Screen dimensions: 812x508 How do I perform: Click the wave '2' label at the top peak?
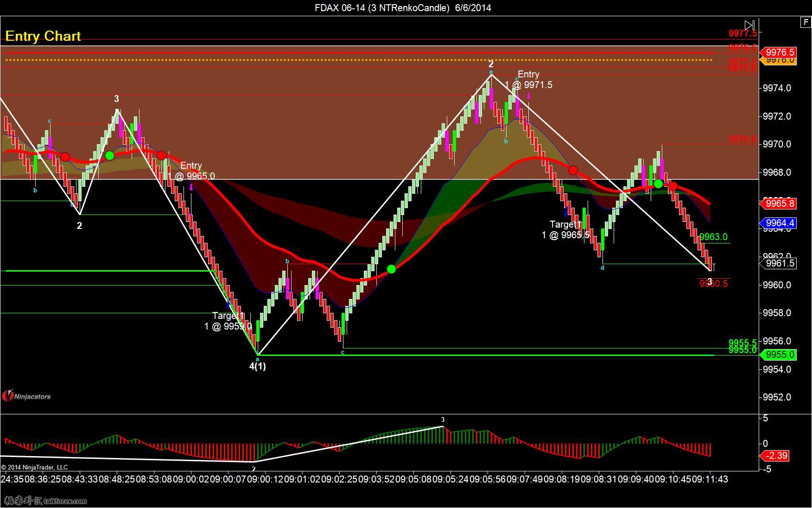point(491,64)
